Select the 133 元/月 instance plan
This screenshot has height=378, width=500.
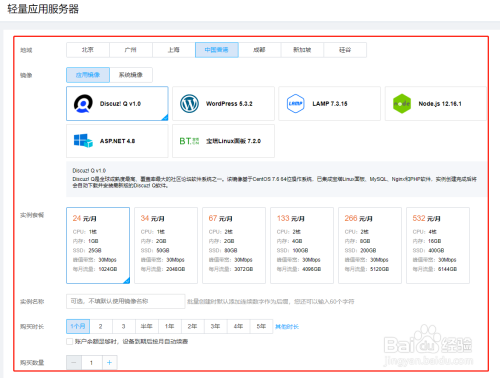pyautogui.click(x=302, y=245)
